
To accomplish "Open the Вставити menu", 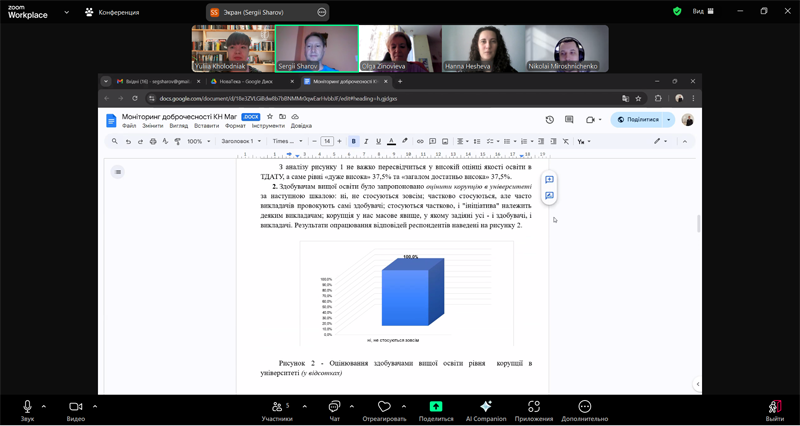I will coord(206,126).
